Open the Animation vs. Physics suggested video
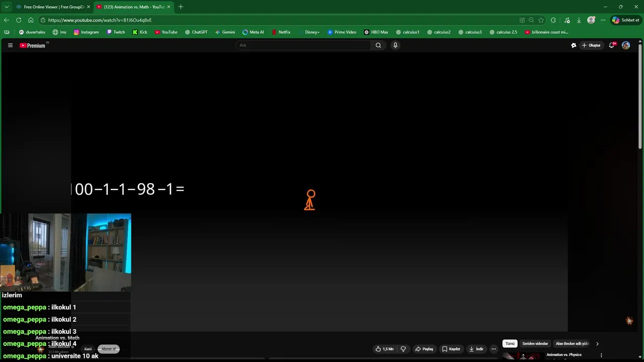 (564, 355)
